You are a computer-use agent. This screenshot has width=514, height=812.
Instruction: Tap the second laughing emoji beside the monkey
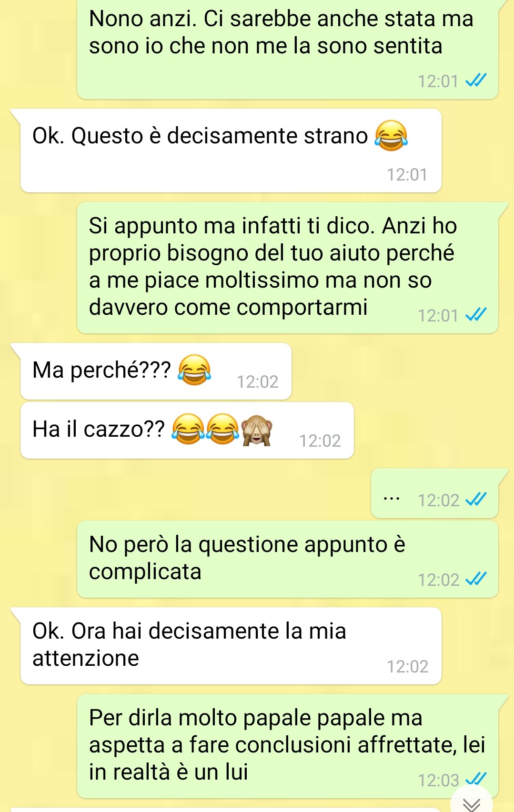222,429
